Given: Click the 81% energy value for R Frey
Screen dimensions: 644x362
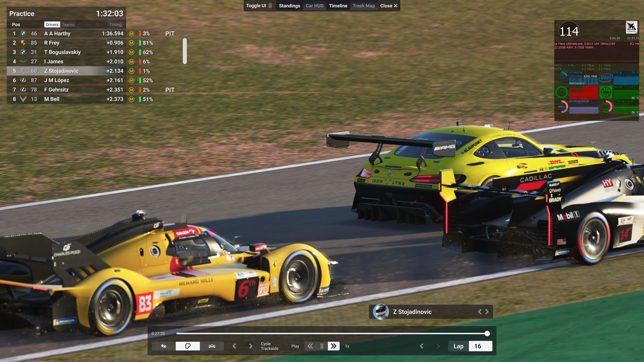Looking at the screenshot, I should click(x=148, y=43).
